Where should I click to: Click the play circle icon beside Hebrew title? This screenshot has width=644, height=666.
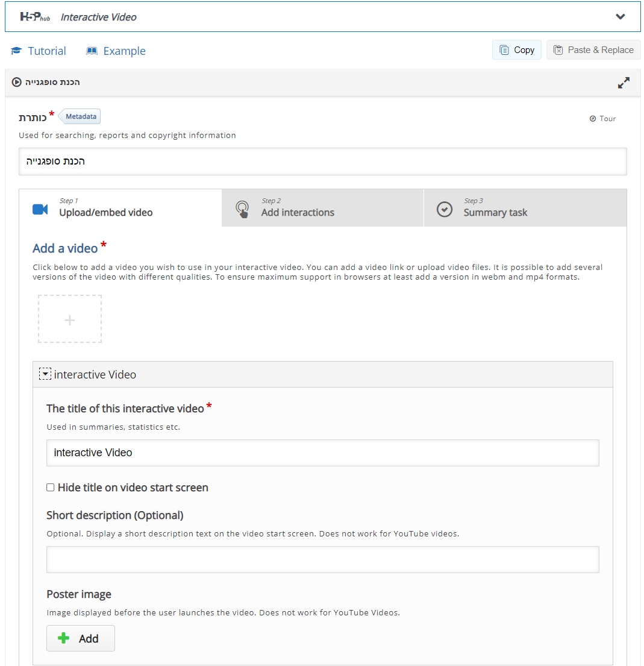(x=17, y=82)
